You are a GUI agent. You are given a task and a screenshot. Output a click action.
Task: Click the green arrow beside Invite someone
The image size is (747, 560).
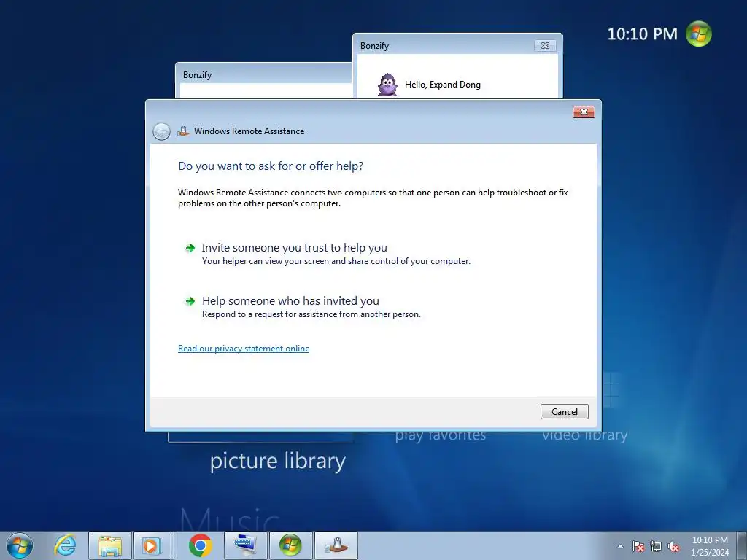190,248
